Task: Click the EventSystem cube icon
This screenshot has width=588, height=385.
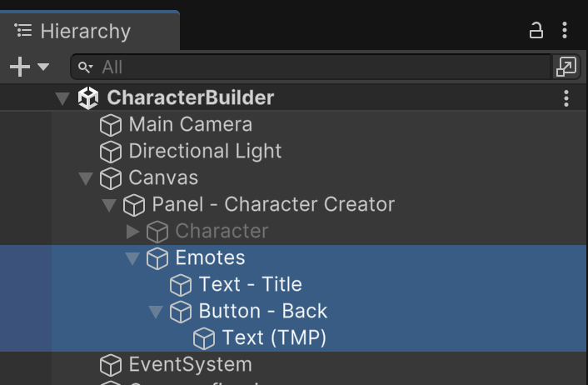Action: [111, 365]
